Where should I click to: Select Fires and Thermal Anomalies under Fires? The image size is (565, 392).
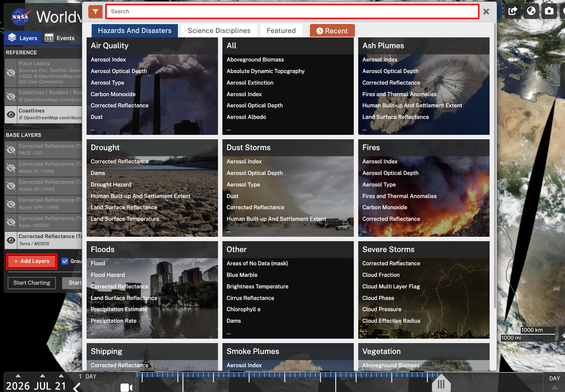tap(400, 196)
